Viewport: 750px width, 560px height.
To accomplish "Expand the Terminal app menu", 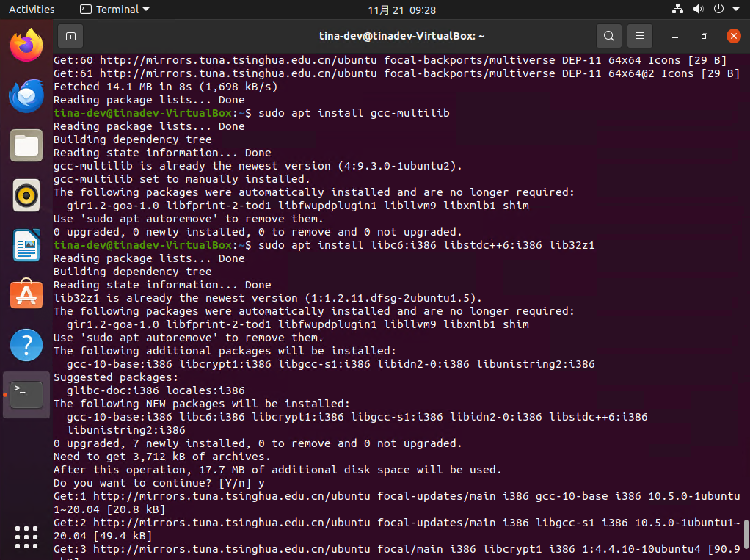I will click(114, 10).
